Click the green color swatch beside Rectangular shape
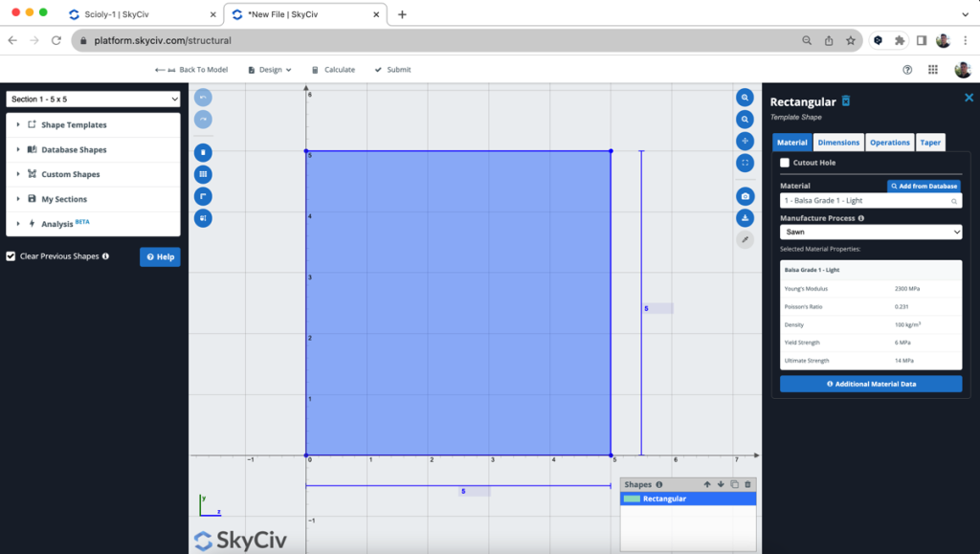Image resolution: width=980 pixels, height=554 pixels. tap(633, 499)
